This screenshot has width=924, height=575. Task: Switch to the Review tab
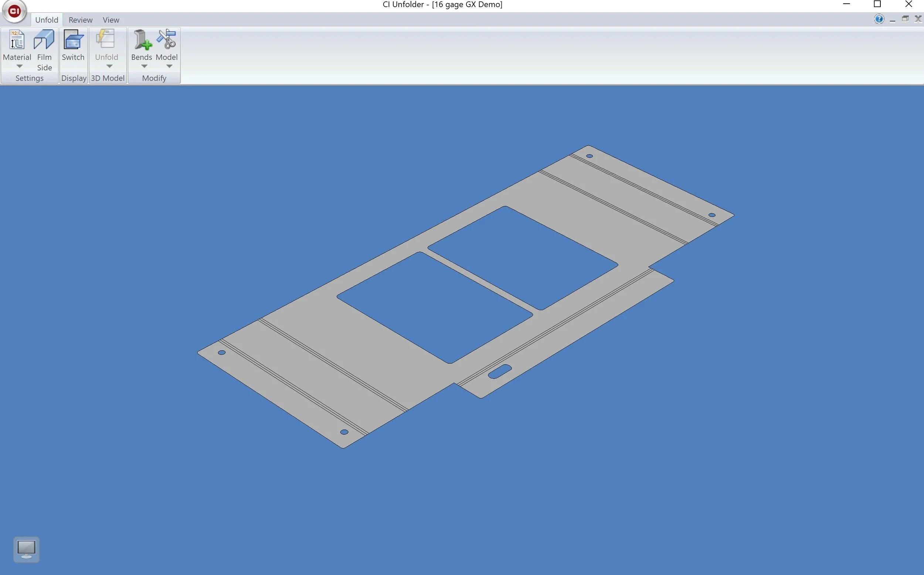pos(80,20)
